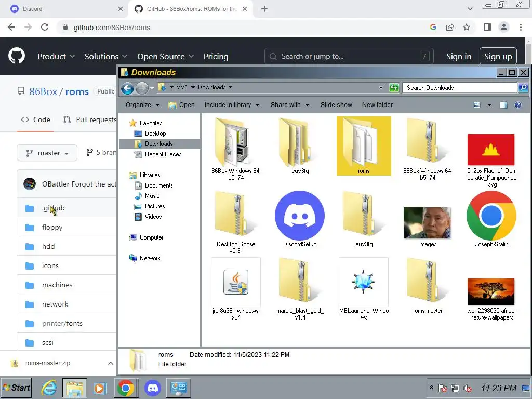Open the Chrome three-dot menu
532x399 pixels.
[x=521, y=27]
